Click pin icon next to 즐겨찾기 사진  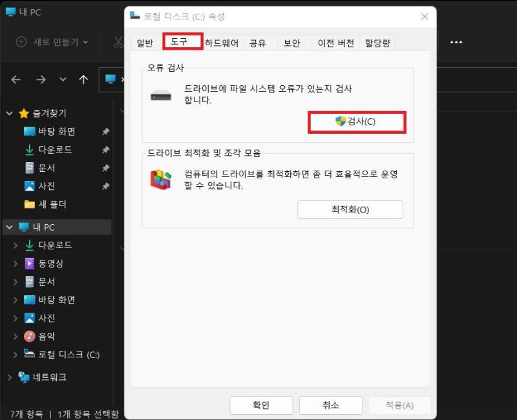point(105,186)
